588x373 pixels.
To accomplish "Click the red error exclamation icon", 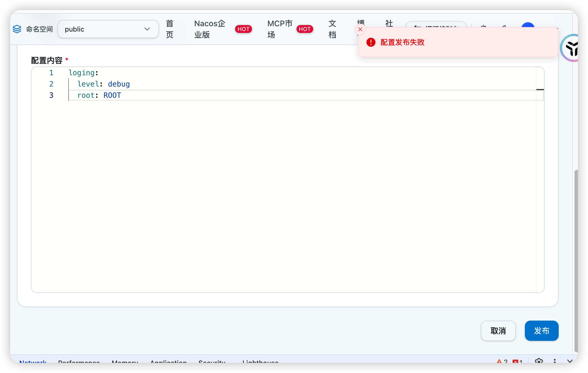I will tap(371, 42).
